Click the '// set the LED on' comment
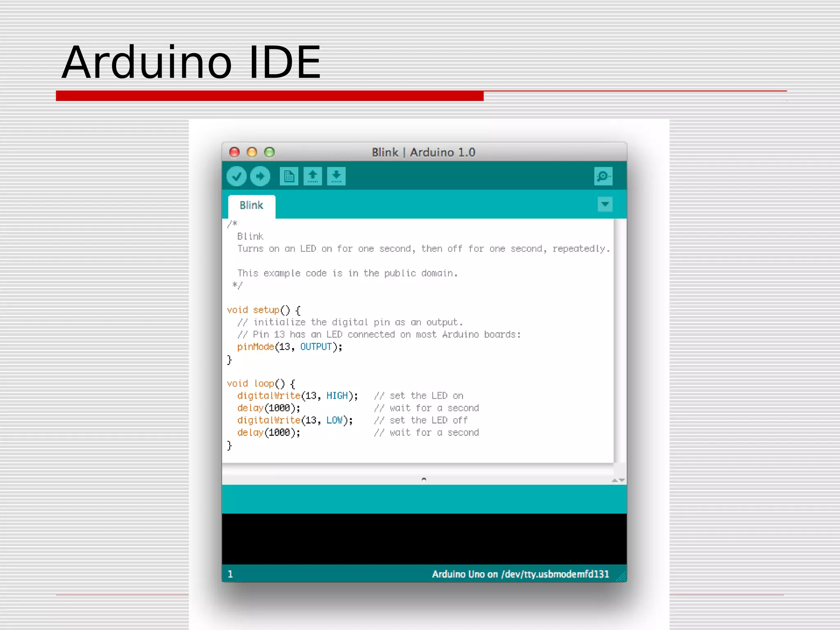 tap(419, 396)
